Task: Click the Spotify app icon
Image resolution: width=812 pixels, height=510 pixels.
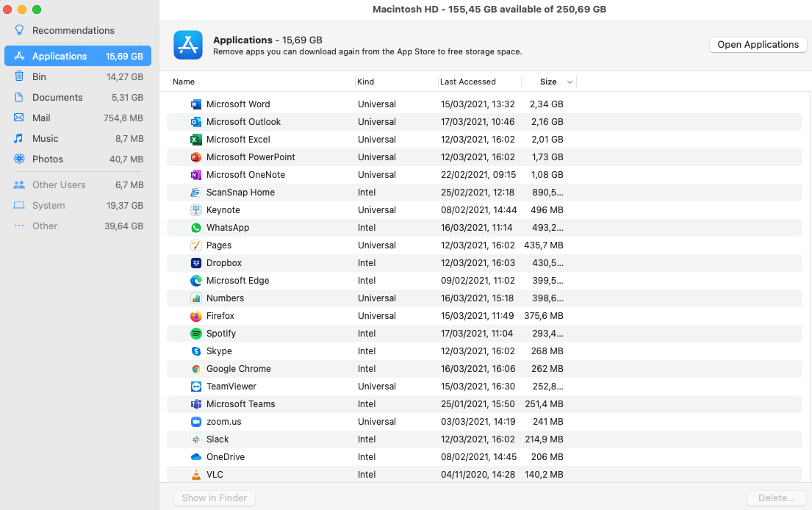Action: 195,333
